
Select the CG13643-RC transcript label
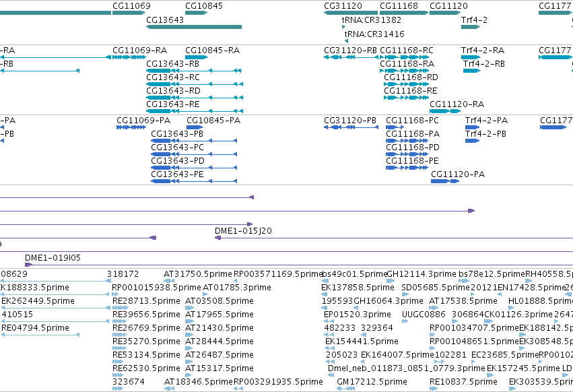(173, 77)
